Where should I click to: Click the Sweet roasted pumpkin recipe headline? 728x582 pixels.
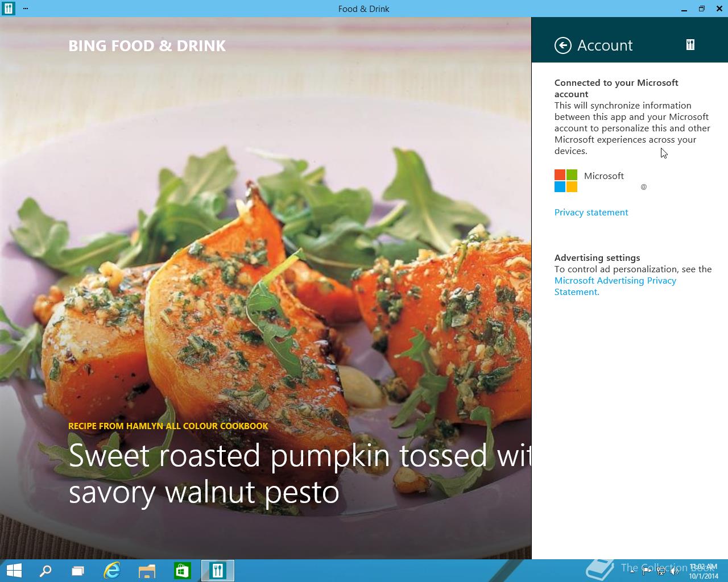pos(300,473)
